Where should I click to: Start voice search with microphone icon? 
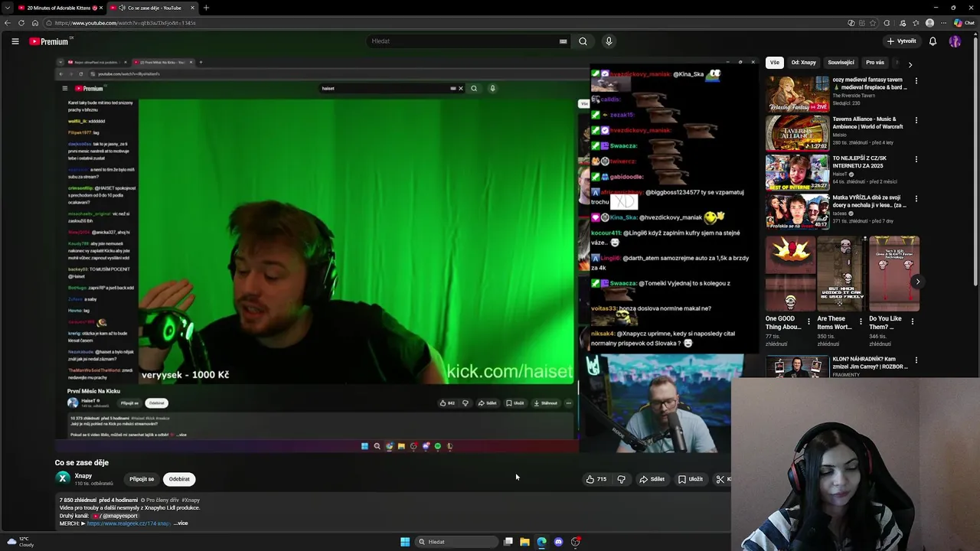(609, 41)
